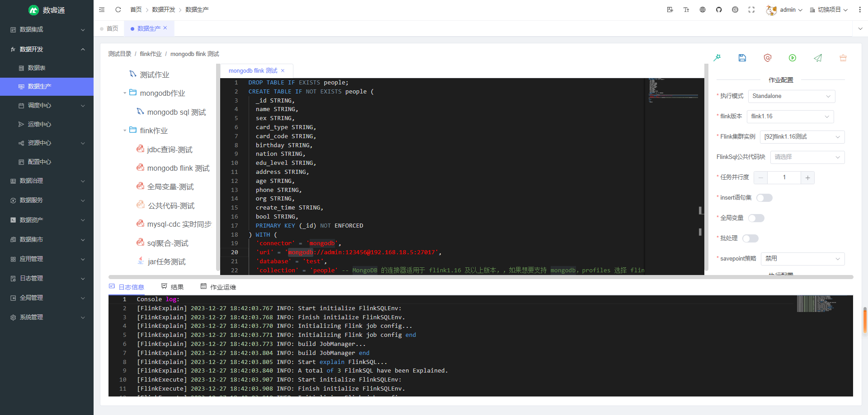Open the Gitee icon link

pyautogui.click(x=735, y=9)
